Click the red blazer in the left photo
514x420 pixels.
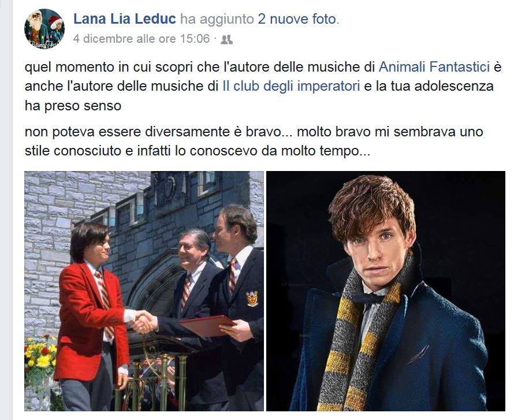(x=91, y=325)
